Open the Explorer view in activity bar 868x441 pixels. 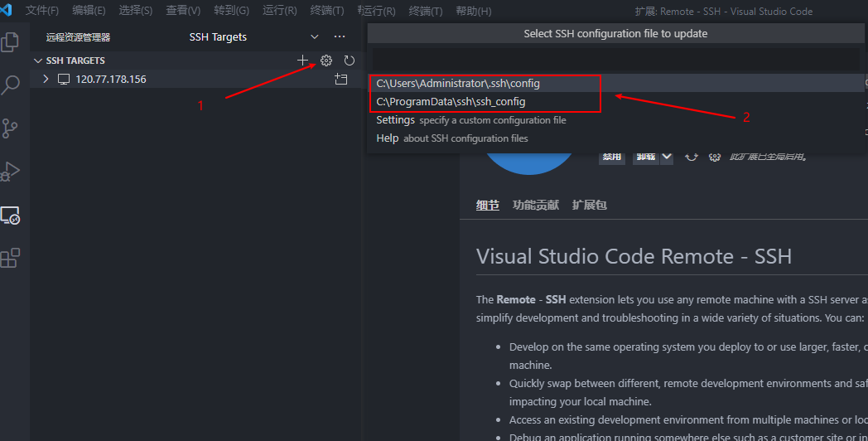pos(10,42)
